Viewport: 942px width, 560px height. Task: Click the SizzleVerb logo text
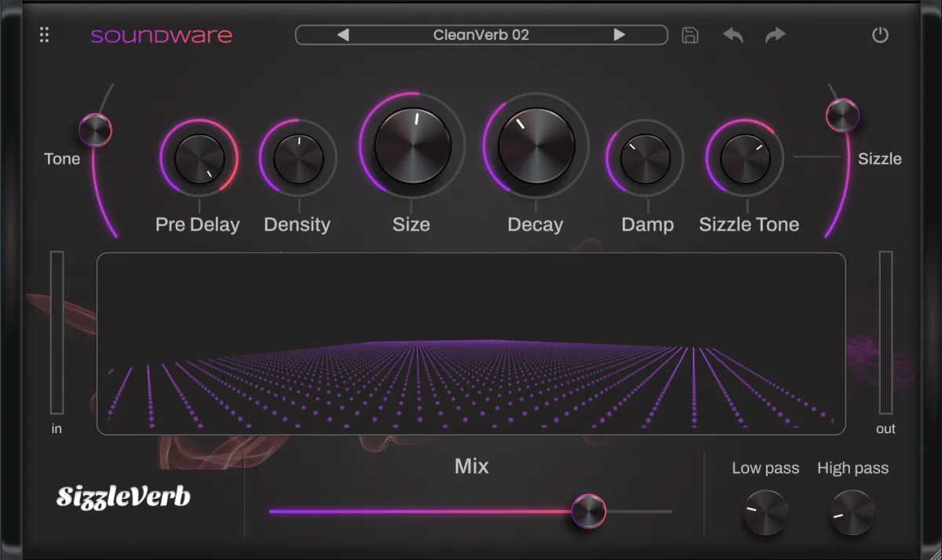click(123, 496)
